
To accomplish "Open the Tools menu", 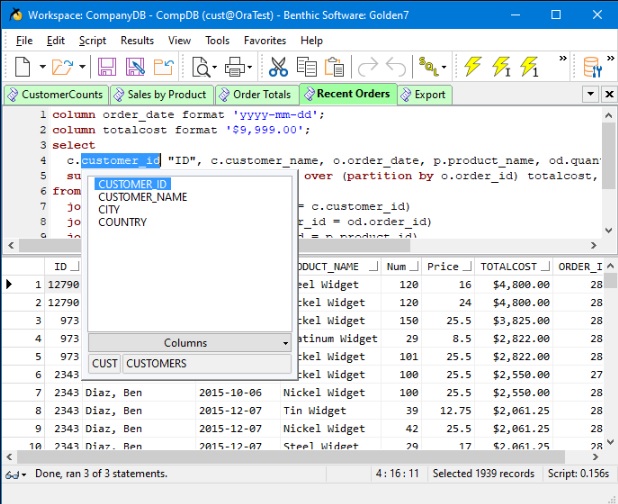I will pyautogui.click(x=217, y=40).
